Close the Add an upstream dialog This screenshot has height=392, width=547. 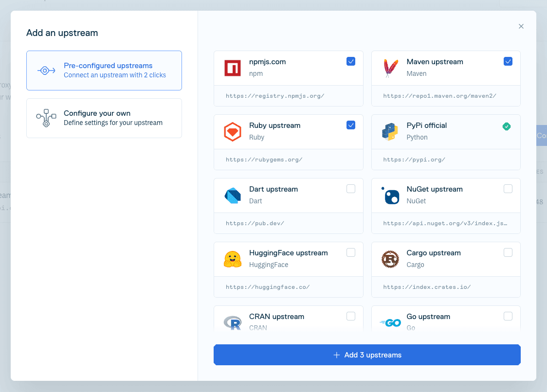(x=521, y=26)
